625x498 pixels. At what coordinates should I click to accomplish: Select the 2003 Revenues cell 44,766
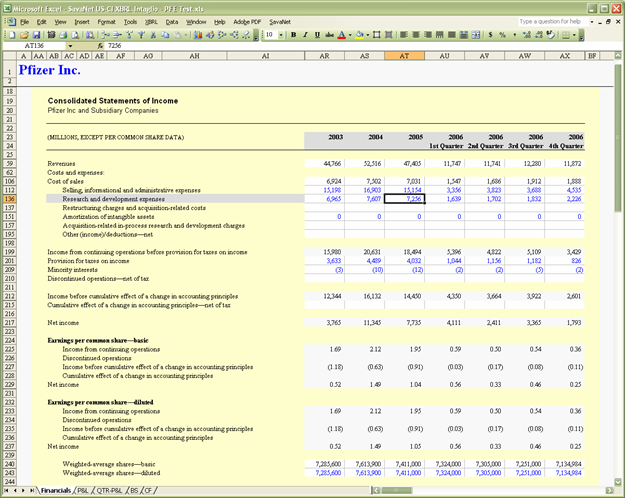coord(325,163)
